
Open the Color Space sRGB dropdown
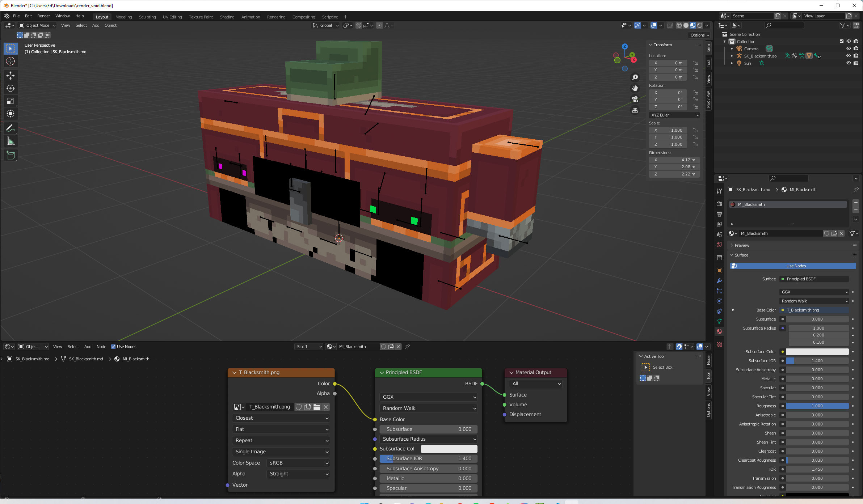[298, 463]
